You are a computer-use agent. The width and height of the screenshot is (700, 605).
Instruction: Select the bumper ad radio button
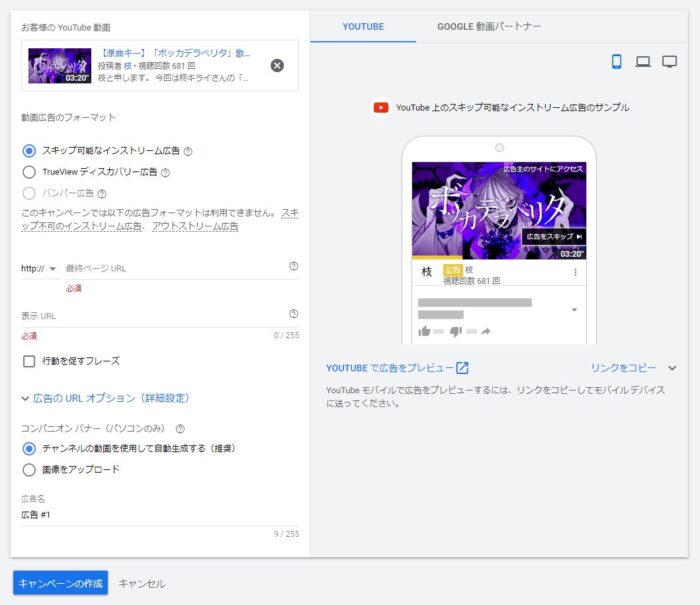(29, 193)
